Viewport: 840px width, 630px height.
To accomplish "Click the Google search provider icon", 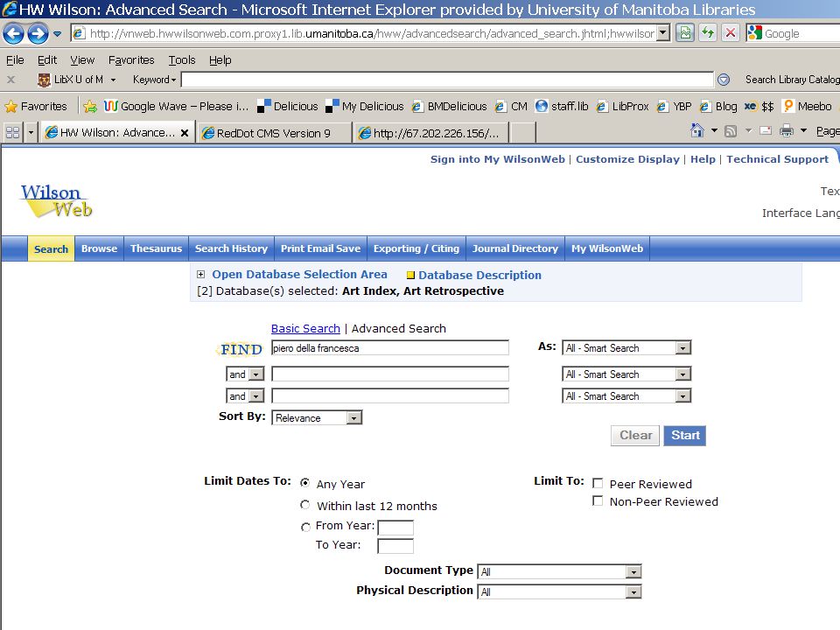I will 755,33.
